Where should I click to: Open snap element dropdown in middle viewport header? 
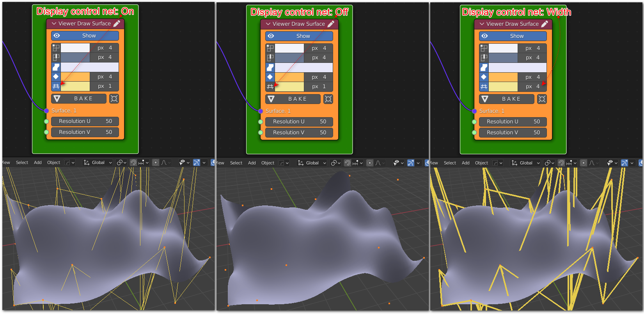tap(358, 163)
